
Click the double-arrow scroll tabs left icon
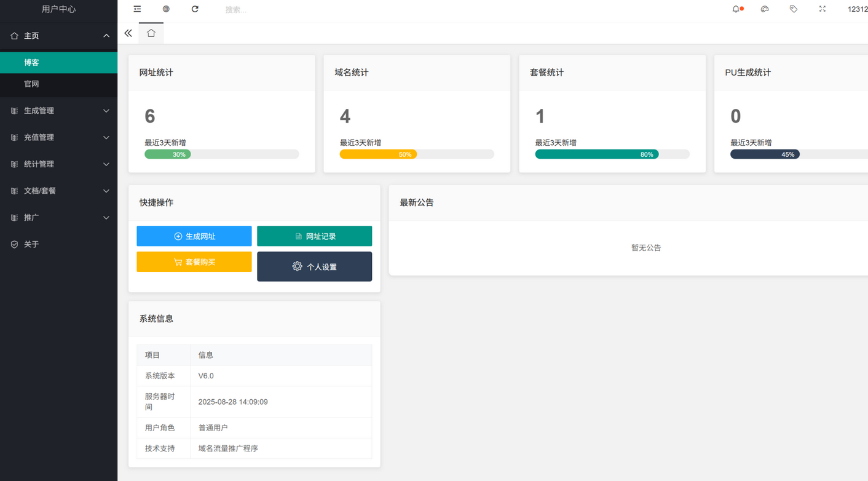(x=128, y=33)
